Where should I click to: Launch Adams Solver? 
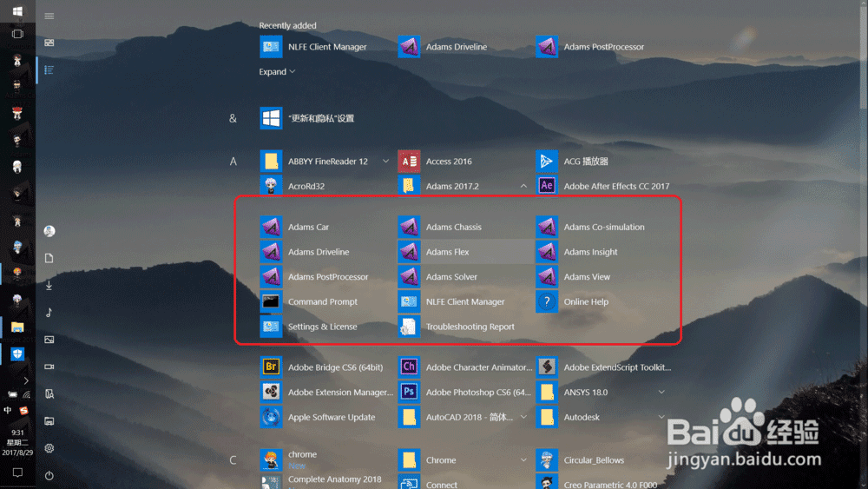pos(465,276)
